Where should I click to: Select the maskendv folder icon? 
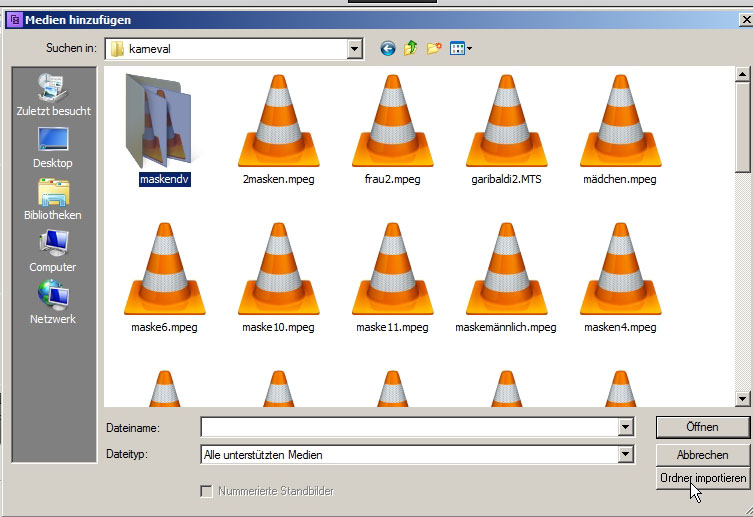click(x=158, y=120)
